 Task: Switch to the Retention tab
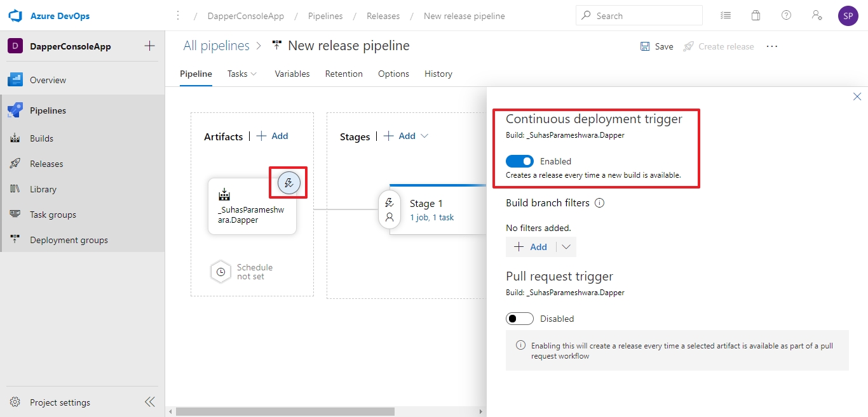344,74
